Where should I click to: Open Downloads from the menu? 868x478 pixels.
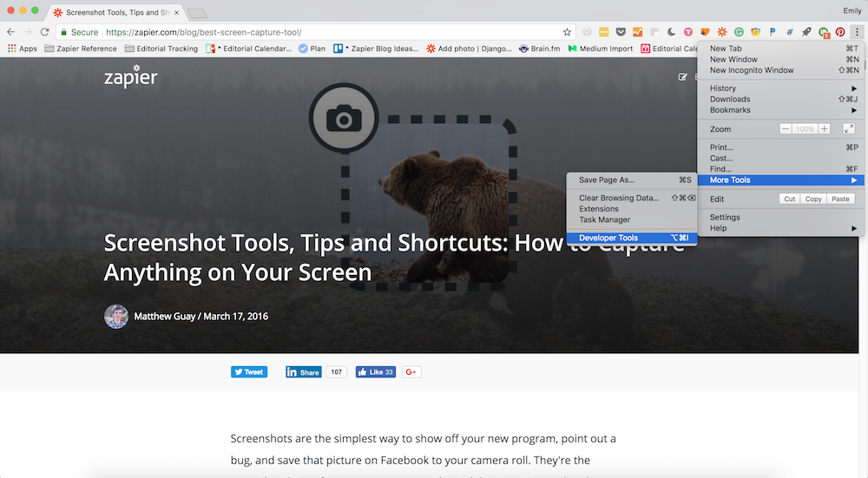[783, 99]
